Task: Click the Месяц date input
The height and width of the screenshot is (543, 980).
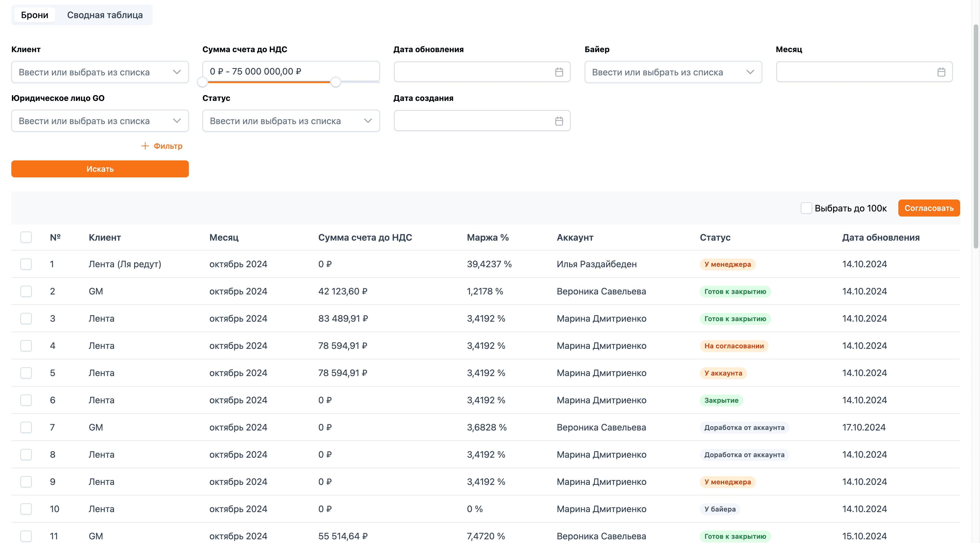Action: coord(864,72)
